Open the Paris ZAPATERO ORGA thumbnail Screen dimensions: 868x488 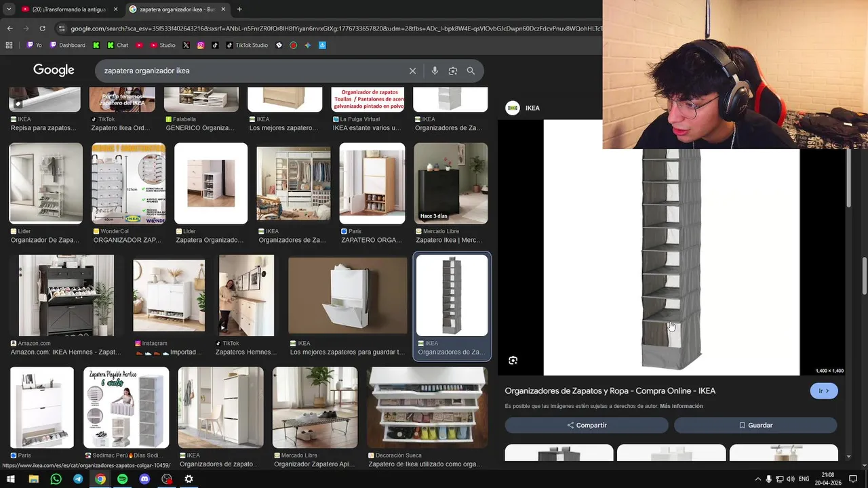pos(372,183)
